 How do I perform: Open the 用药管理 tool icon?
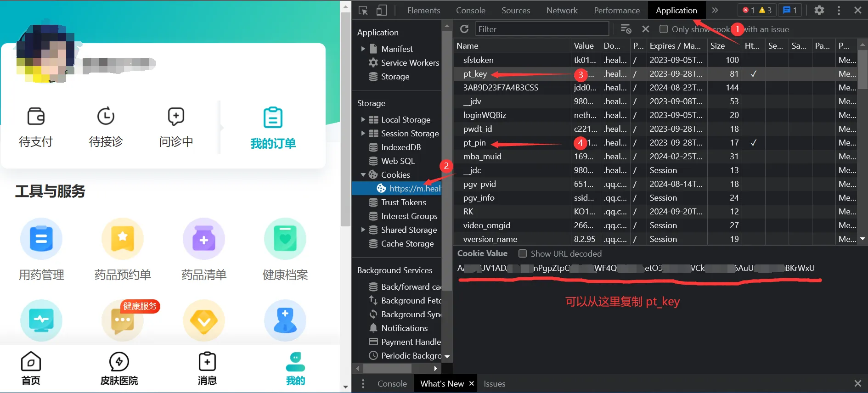click(41, 239)
